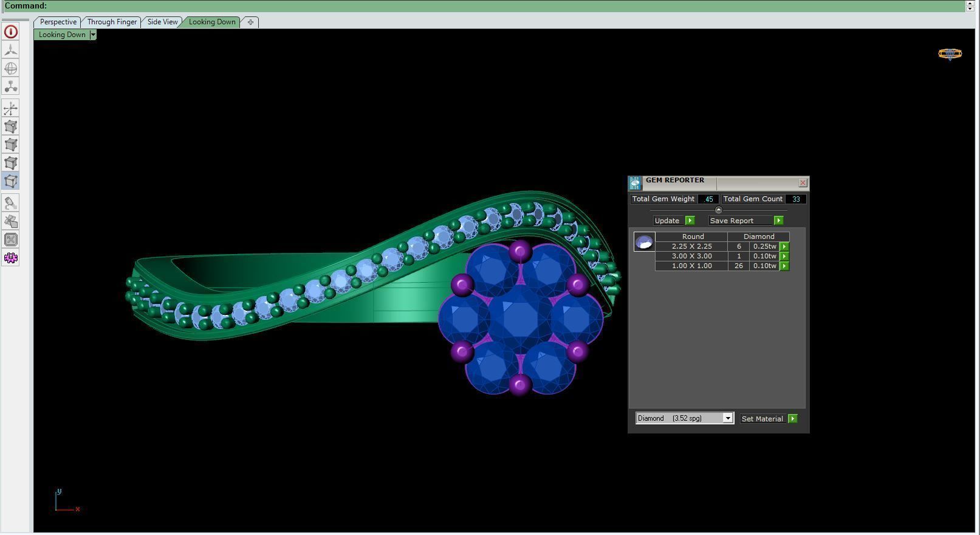
Task: Click the red circular power icon in left toolbar
Action: pyautogui.click(x=11, y=32)
